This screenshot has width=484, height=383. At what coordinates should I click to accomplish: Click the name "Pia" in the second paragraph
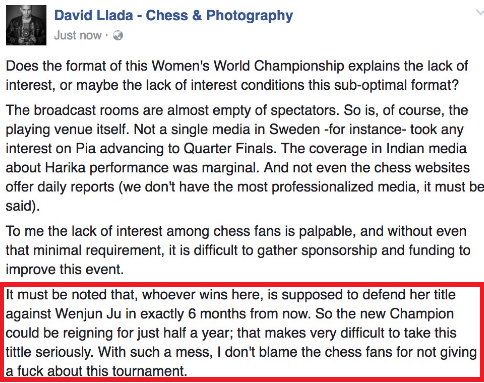point(86,149)
